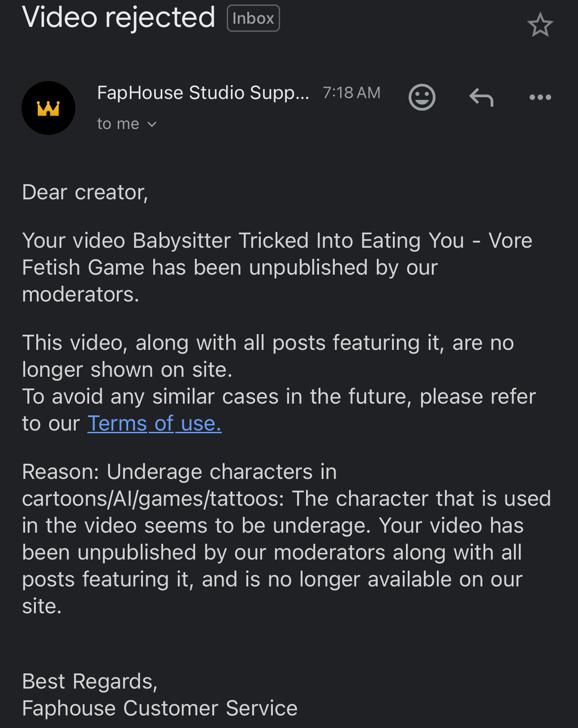Image resolution: width=578 pixels, height=728 pixels.
Task: Tap the sentence 'To avoid any similar cases'
Action: tap(279, 410)
